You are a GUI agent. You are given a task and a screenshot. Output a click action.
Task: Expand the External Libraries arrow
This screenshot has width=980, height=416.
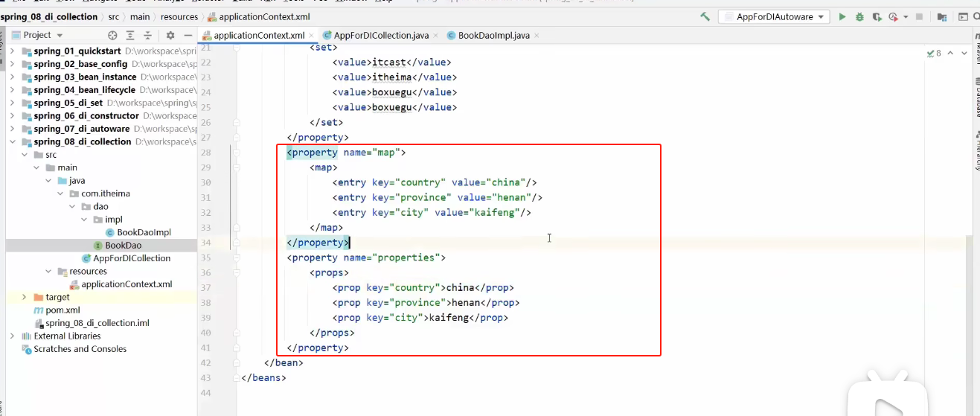pos(13,336)
